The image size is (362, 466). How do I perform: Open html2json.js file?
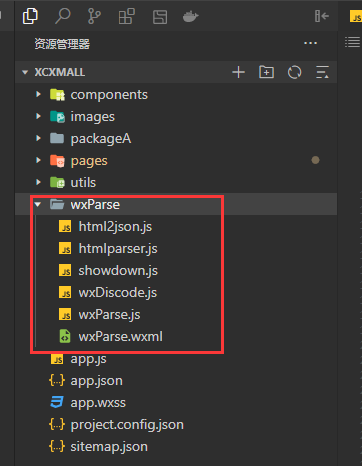tap(115, 227)
